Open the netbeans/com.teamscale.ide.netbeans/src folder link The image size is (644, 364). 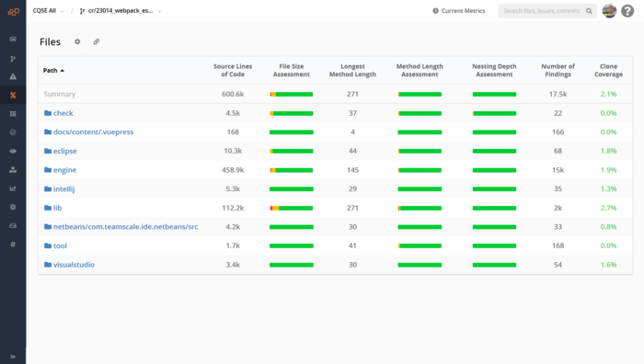[x=126, y=226]
